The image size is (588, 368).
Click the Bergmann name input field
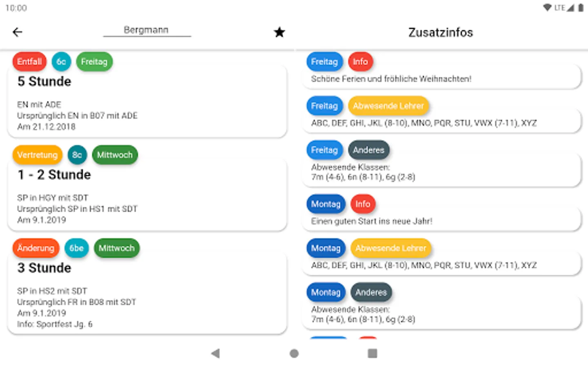click(147, 30)
